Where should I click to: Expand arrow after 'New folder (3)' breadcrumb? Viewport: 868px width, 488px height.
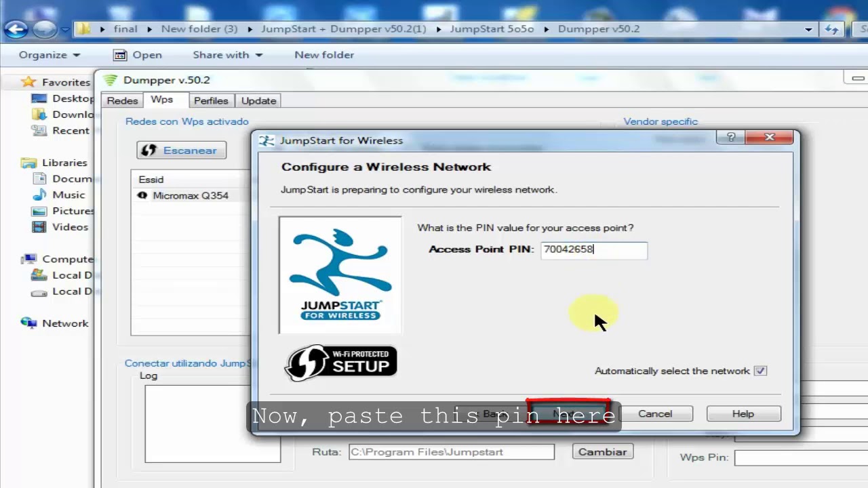(250, 29)
